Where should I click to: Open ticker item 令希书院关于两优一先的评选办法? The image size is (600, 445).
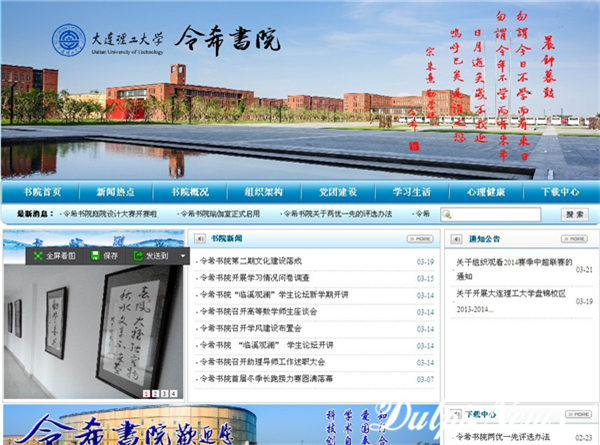coord(336,214)
